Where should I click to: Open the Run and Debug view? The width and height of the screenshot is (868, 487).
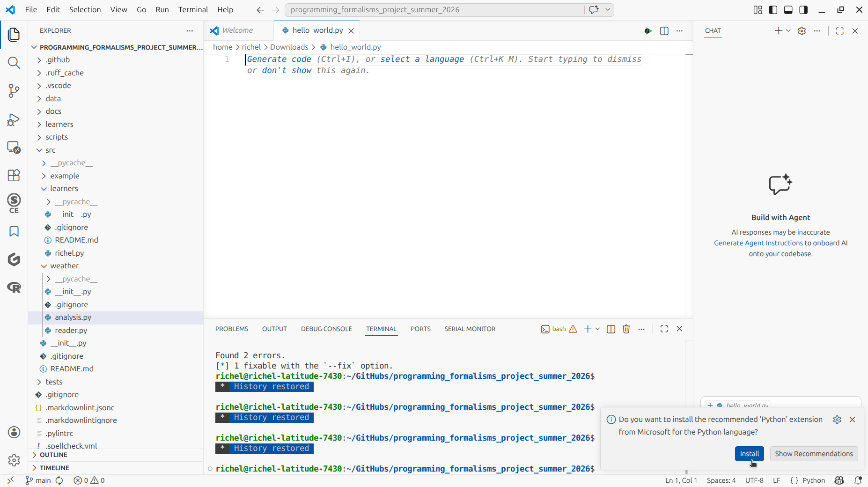point(14,119)
